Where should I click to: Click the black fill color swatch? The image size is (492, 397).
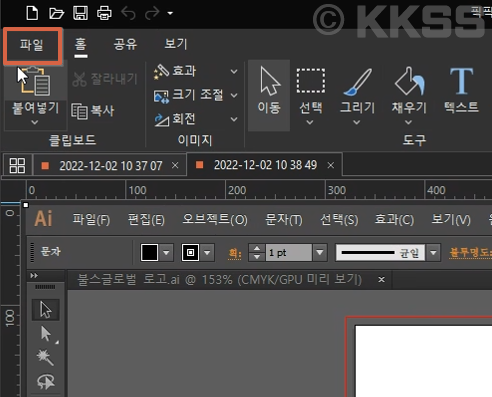click(x=149, y=253)
